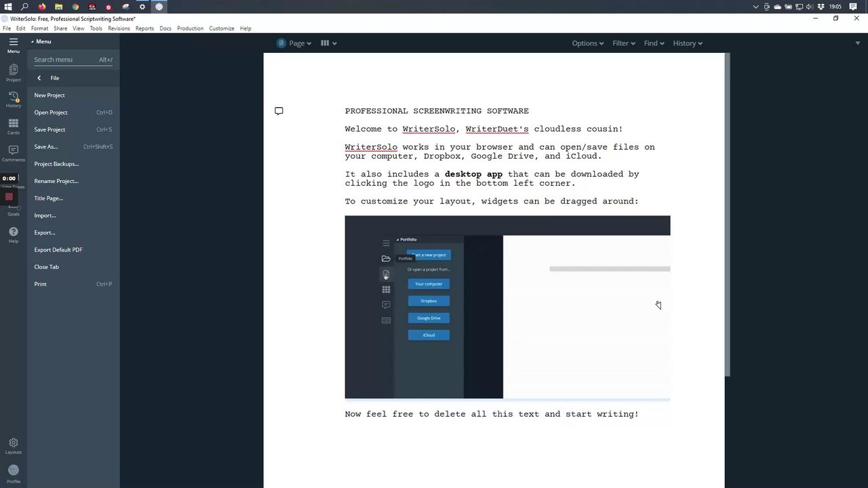Open the Edit menu
The width and height of the screenshot is (868, 488).
21,28
